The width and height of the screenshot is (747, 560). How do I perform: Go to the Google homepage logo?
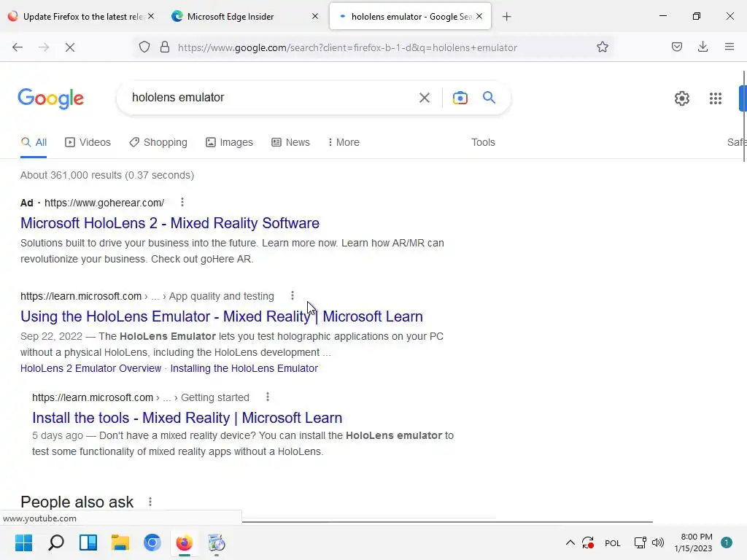51,98
